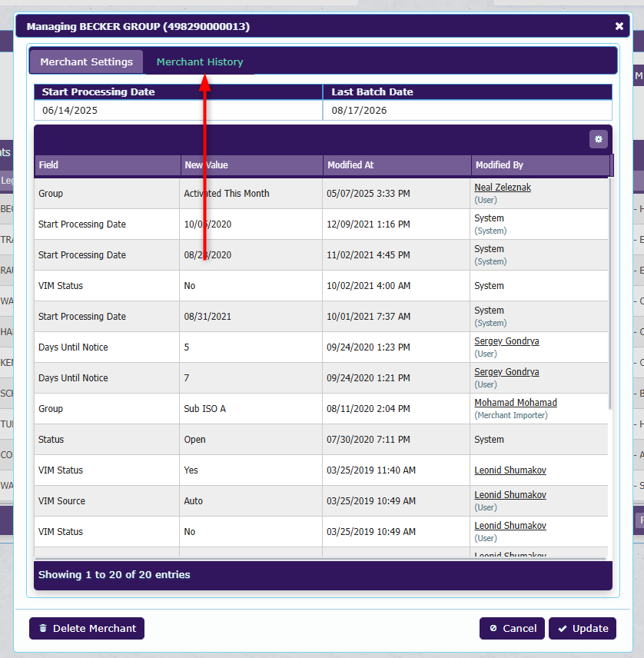Open table settings gear icon
Screen dimensions: 644x658
click(598, 139)
